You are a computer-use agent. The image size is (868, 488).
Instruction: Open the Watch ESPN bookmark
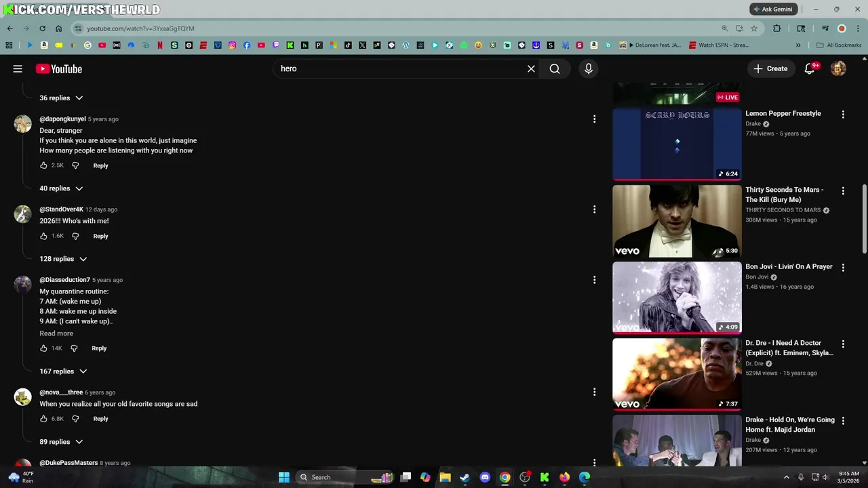tap(719, 45)
